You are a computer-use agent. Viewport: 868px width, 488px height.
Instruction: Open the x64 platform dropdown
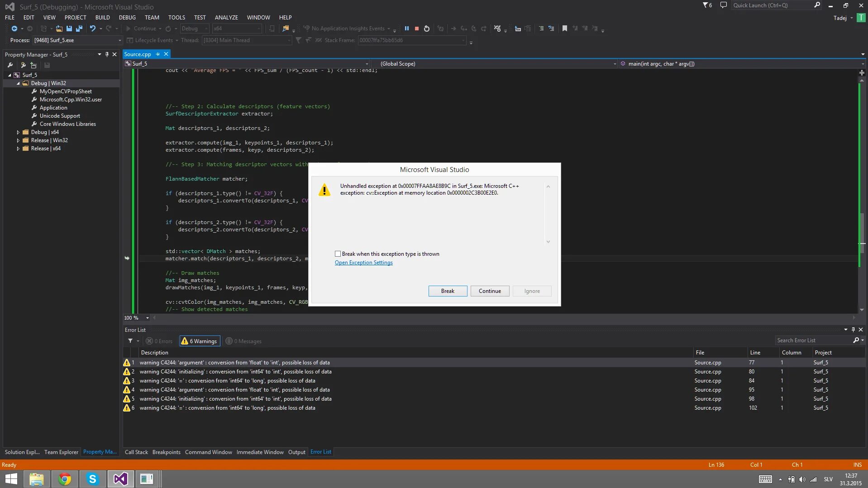237,29
